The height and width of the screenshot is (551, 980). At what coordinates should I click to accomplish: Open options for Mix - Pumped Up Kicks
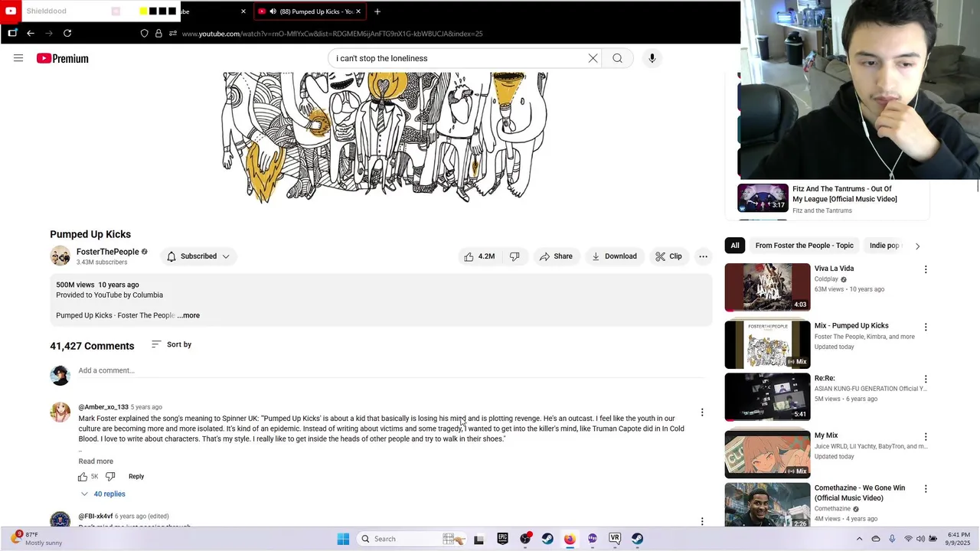coord(926,327)
